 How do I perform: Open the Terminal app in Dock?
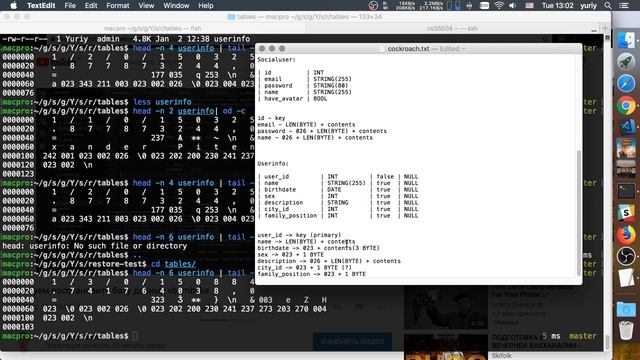point(626,191)
